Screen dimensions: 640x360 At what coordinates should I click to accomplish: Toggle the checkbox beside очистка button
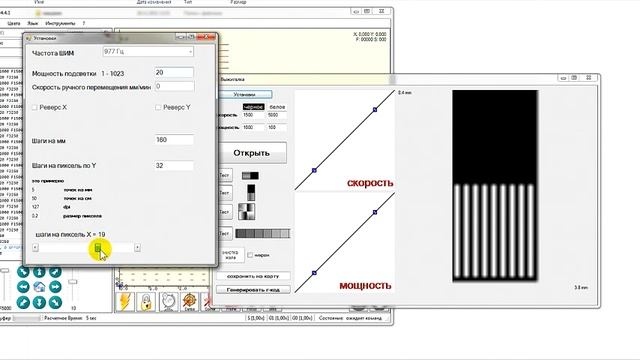point(250,255)
